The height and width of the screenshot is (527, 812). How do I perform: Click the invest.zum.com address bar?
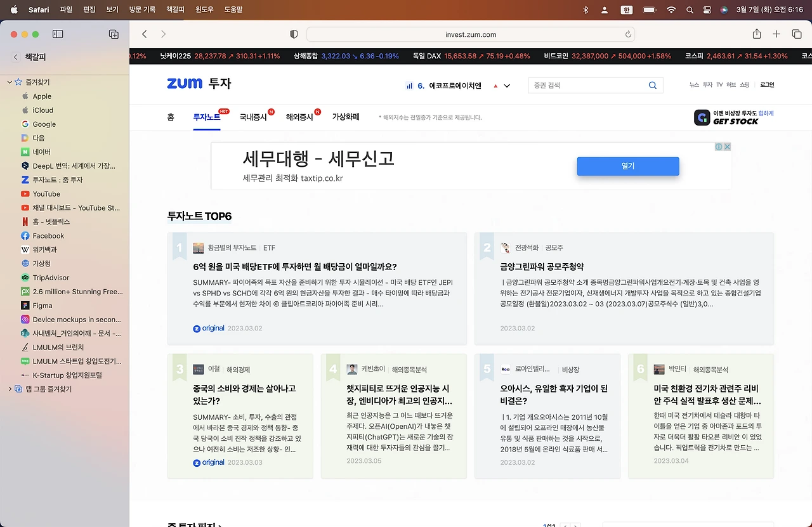[x=471, y=34]
